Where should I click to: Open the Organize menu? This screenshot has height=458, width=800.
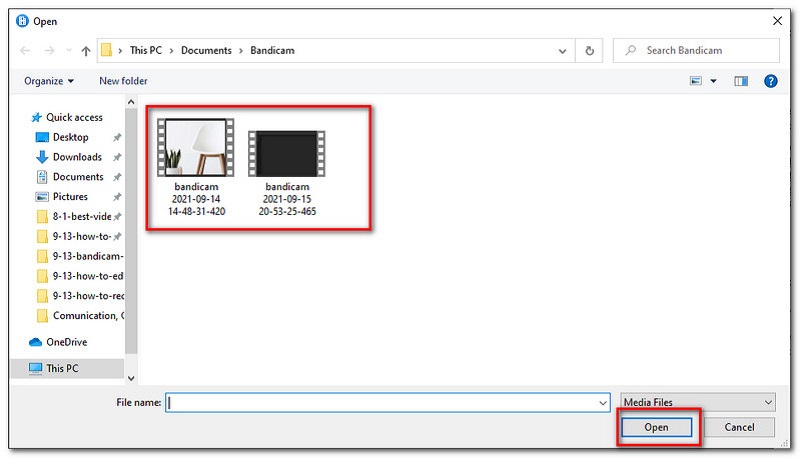tap(50, 81)
